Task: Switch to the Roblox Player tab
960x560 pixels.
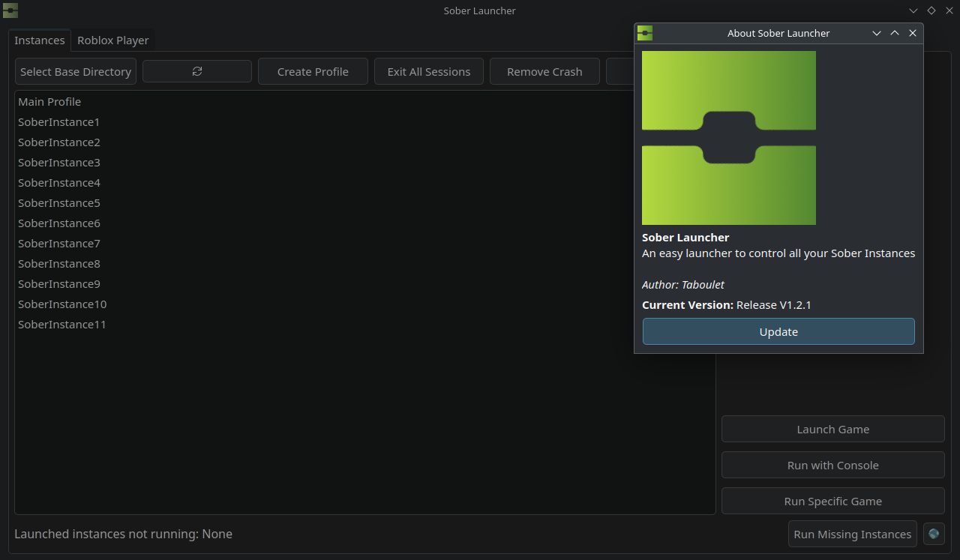Action: 113,40
